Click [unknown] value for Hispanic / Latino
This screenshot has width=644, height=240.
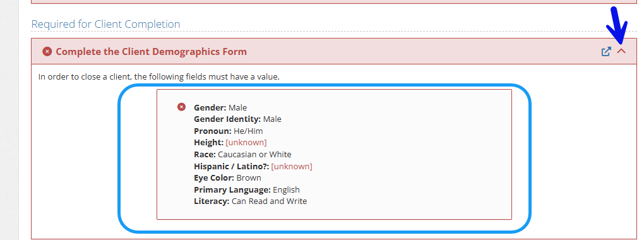pyautogui.click(x=292, y=167)
